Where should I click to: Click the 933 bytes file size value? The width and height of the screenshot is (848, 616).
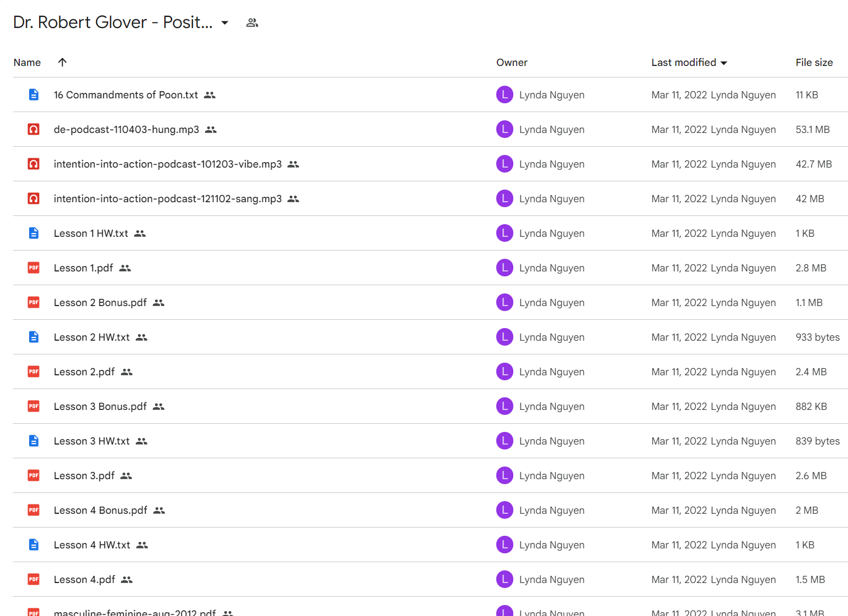(x=817, y=337)
